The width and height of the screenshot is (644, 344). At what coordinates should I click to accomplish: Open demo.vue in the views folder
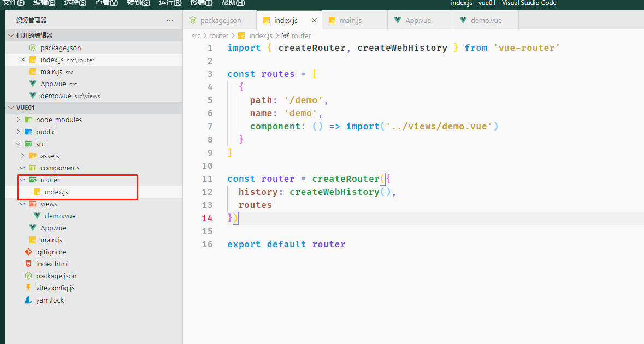pyautogui.click(x=60, y=216)
